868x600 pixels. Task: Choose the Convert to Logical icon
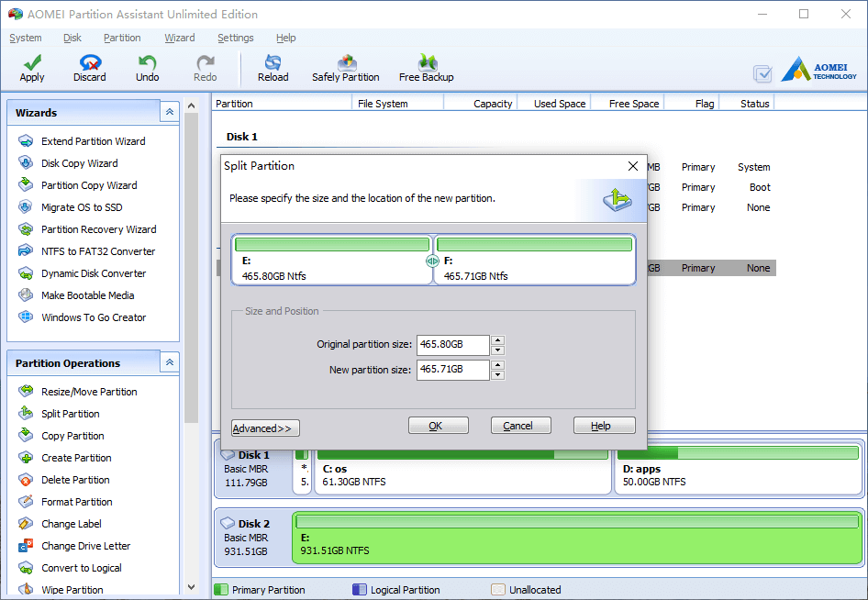pos(26,568)
